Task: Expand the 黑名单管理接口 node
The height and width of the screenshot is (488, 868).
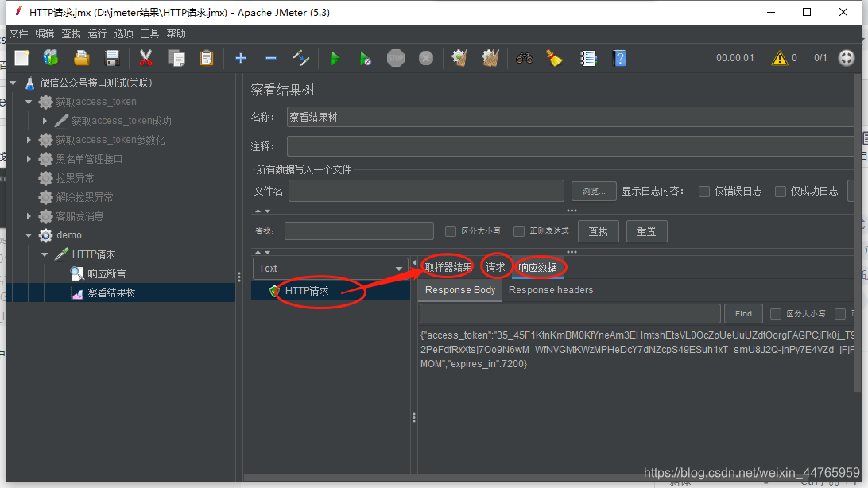Action: [x=29, y=159]
